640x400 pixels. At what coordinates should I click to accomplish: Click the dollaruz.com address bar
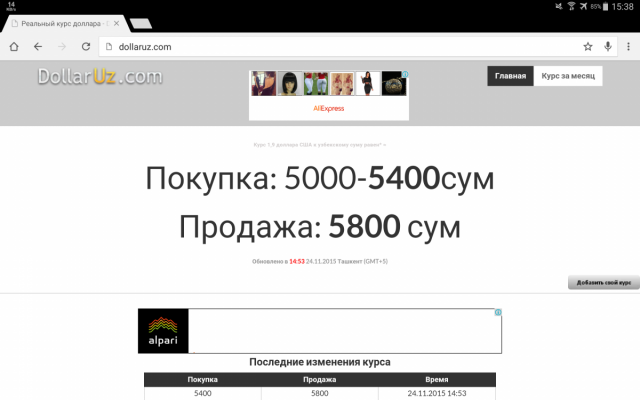(358, 47)
